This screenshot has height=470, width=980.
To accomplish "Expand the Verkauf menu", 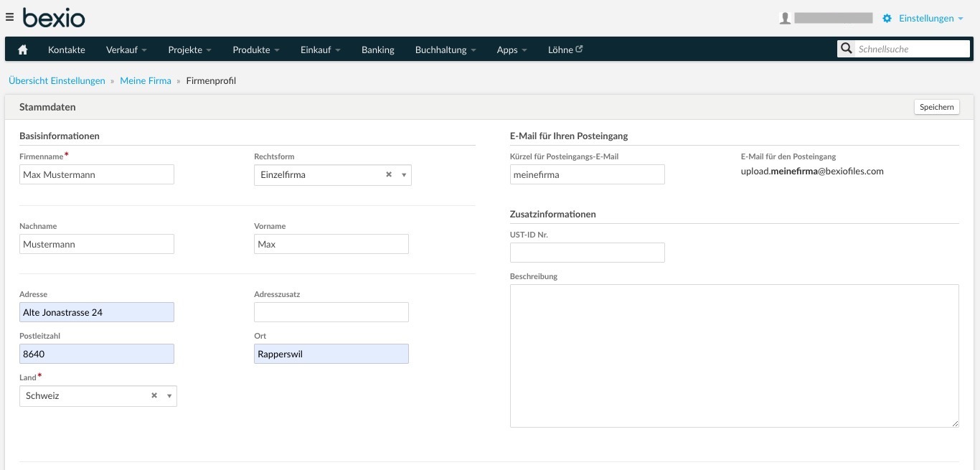I will 126,50.
